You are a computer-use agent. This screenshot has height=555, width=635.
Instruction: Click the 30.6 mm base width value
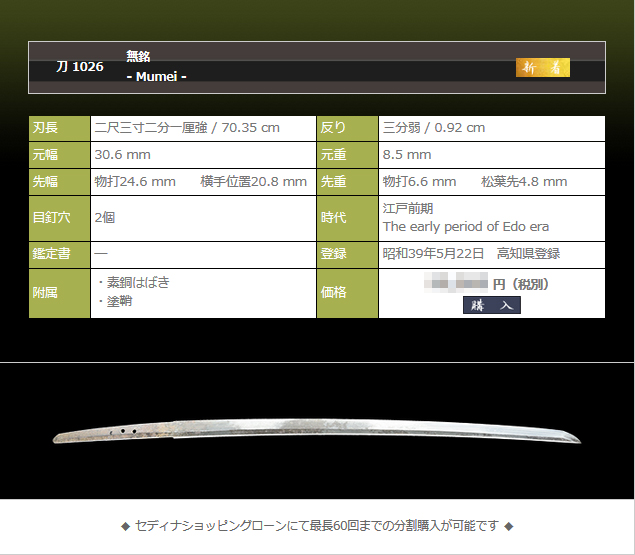click(x=122, y=155)
